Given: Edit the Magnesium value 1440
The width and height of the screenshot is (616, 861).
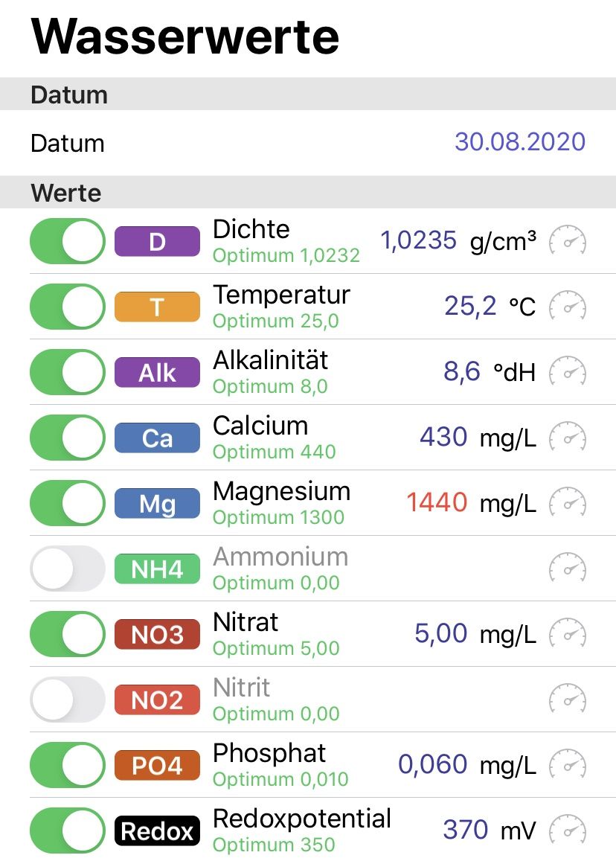Looking at the screenshot, I should pyautogui.click(x=437, y=502).
